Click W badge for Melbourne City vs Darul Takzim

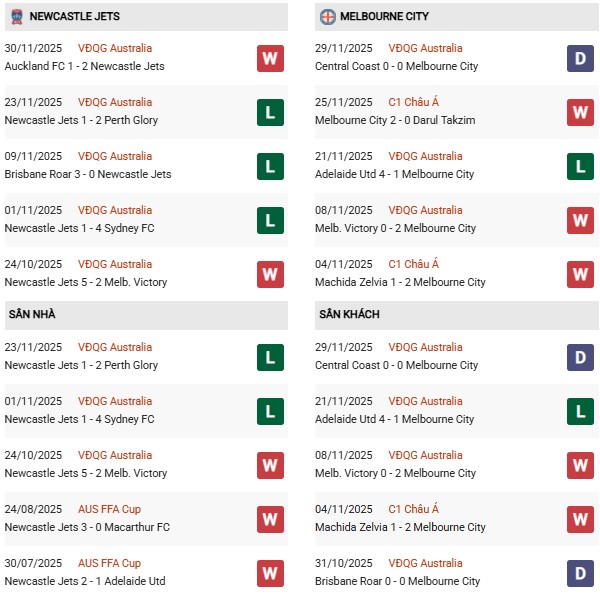point(580,112)
